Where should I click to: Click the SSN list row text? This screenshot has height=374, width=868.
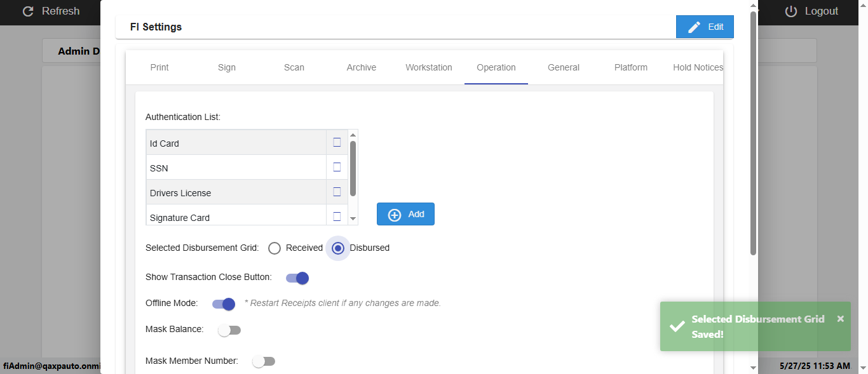(x=159, y=168)
